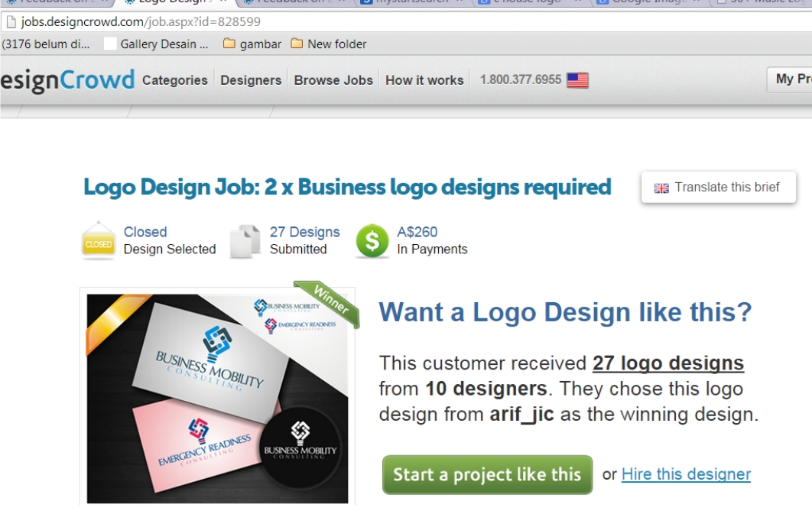Click the Design Selected status text
Image resolution: width=812 pixels, height=521 pixels.
[170, 249]
